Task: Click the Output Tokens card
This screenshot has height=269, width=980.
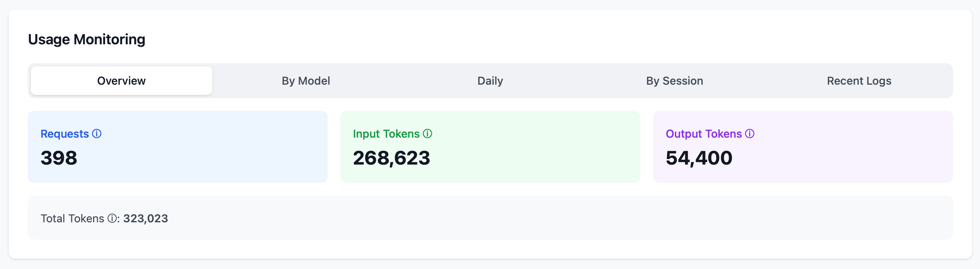Action: click(803, 146)
